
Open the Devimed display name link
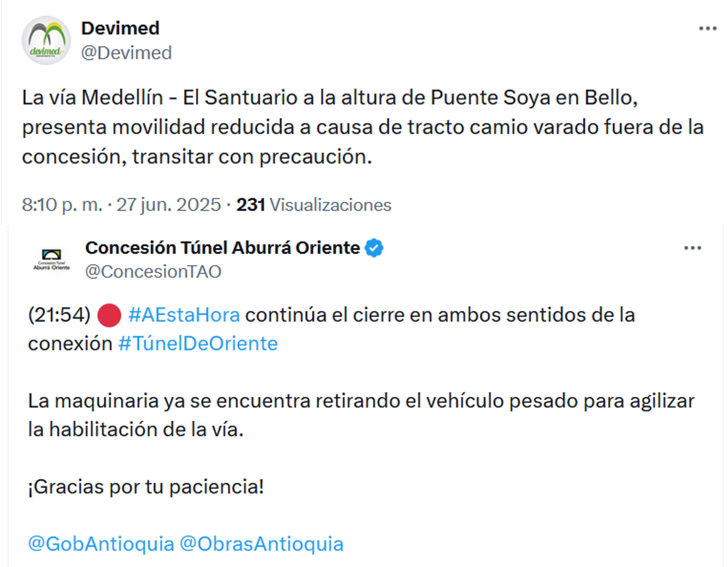(x=120, y=28)
